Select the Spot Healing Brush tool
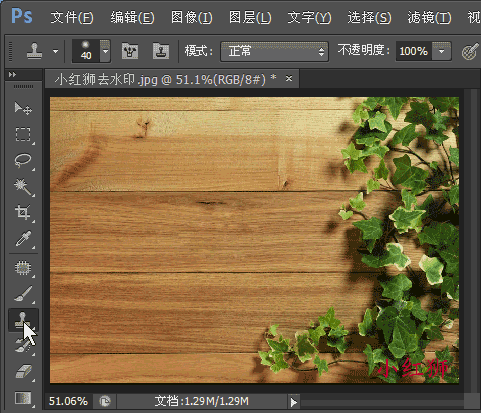This screenshot has height=413, width=481. tap(23, 268)
